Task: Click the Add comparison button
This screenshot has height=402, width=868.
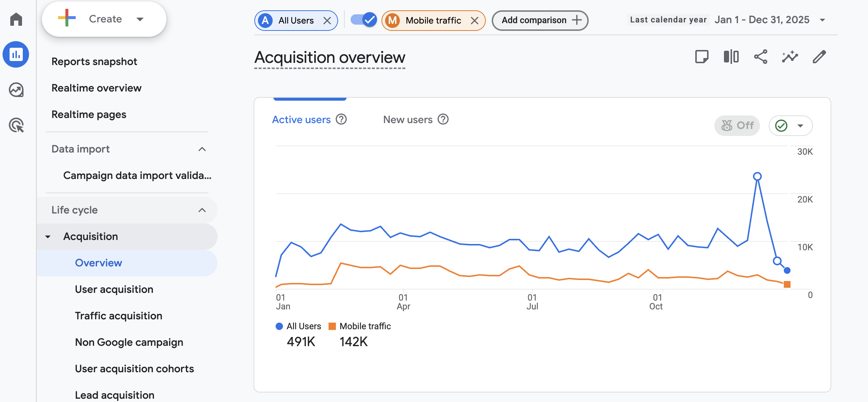Action: pyautogui.click(x=540, y=20)
